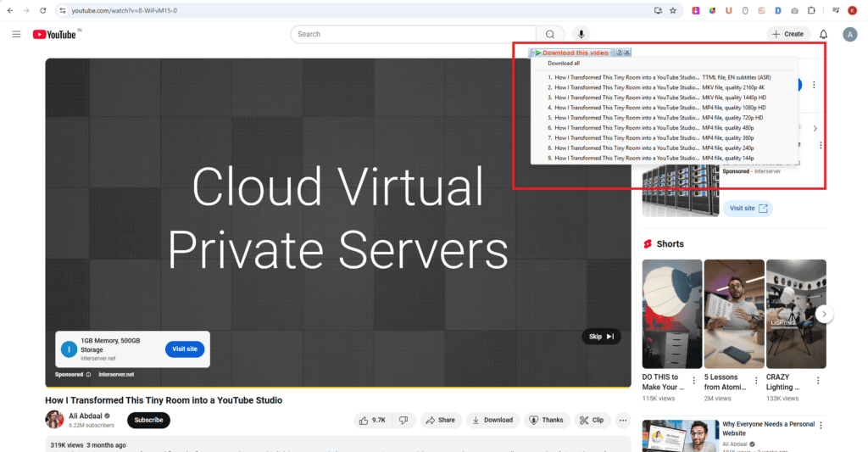The width and height of the screenshot is (868, 452).
Task: Close the Download this video bar
Action: (627, 53)
